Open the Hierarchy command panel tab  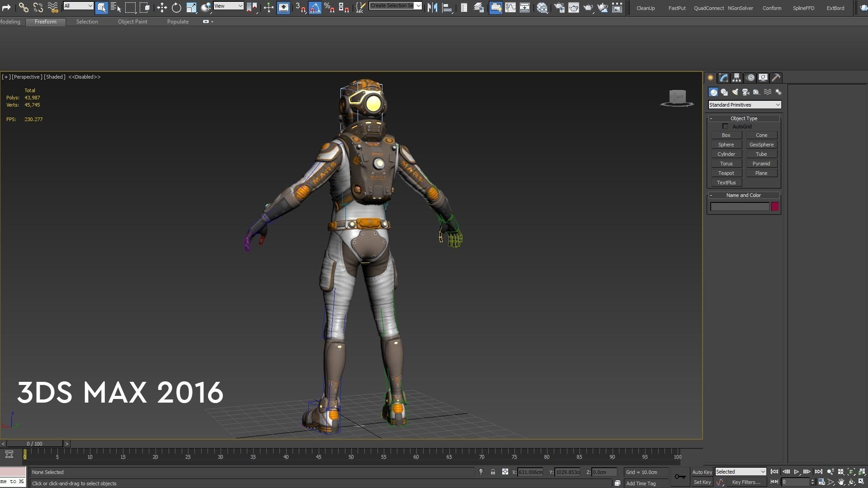737,78
